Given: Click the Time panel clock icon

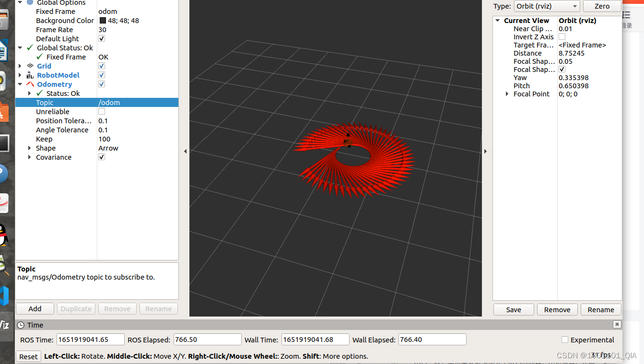Looking at the screenshot, I should click(x=21, y=325).
